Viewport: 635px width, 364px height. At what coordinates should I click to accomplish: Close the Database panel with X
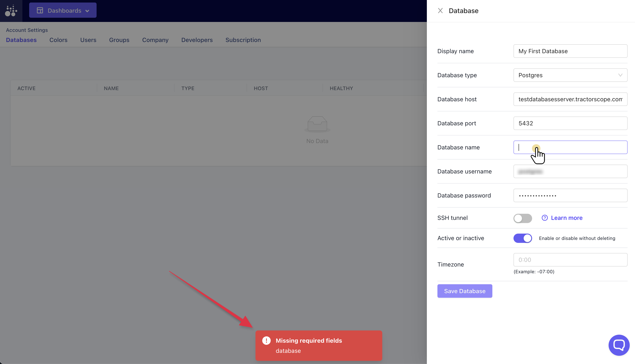(x=440, y=11)
